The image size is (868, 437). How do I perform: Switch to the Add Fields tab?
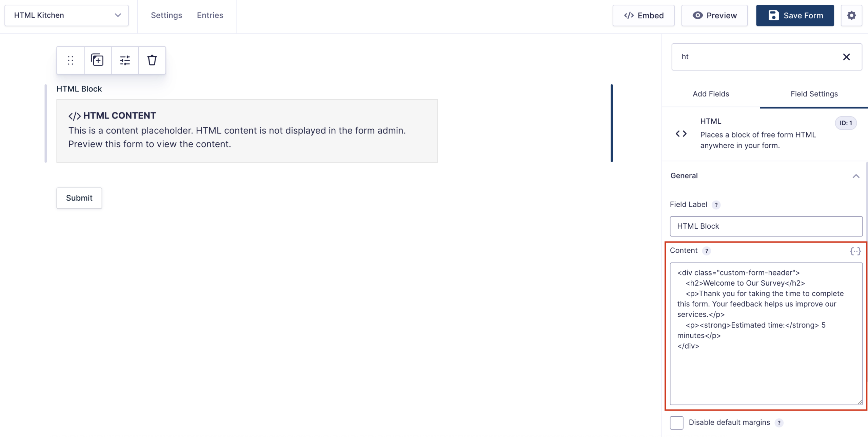click(x=711, y=94)
